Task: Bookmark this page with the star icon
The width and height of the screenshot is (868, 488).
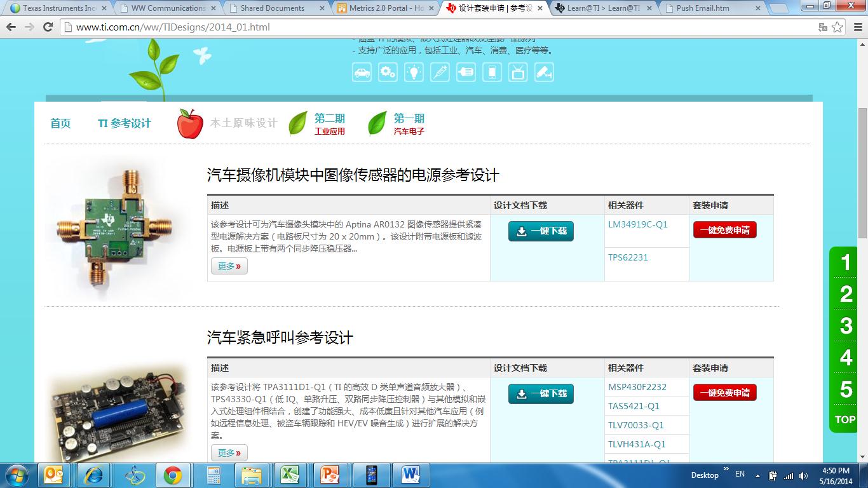Action: pos(837,27)
